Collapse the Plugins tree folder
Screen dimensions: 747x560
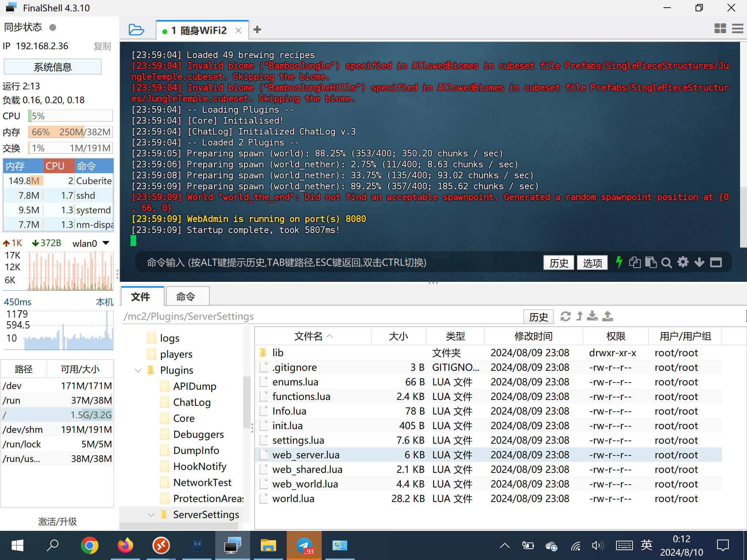coord(138,370)
